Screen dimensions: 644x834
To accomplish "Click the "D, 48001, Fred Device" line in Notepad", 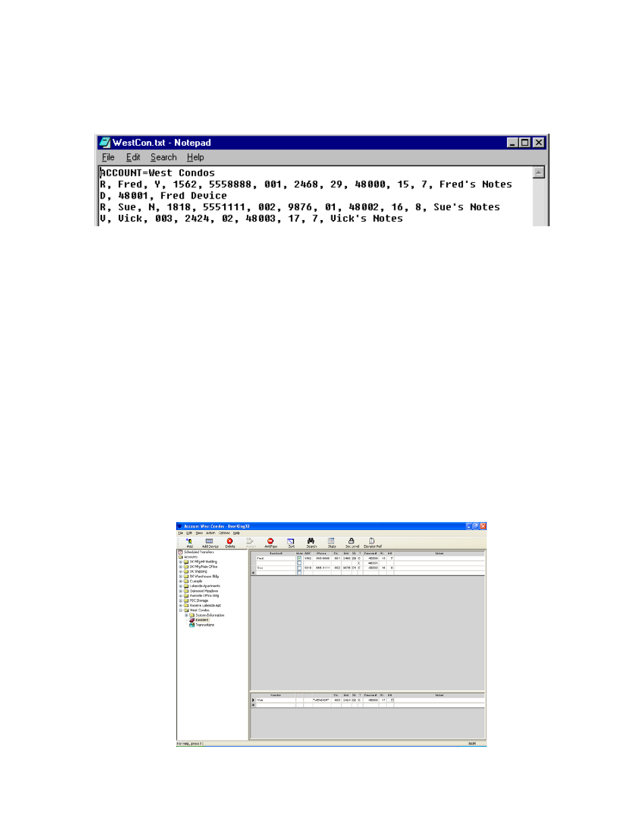I will point(163,196).
